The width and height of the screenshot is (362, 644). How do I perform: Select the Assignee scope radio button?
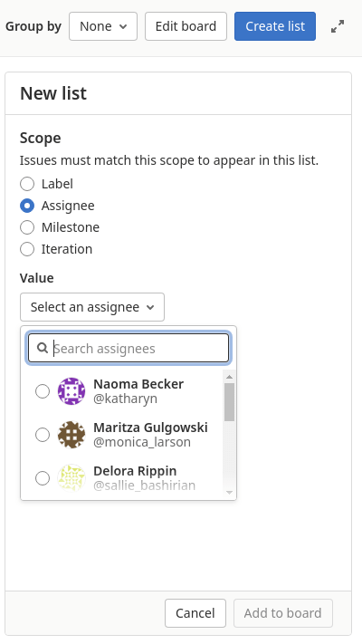click(27, 206)
